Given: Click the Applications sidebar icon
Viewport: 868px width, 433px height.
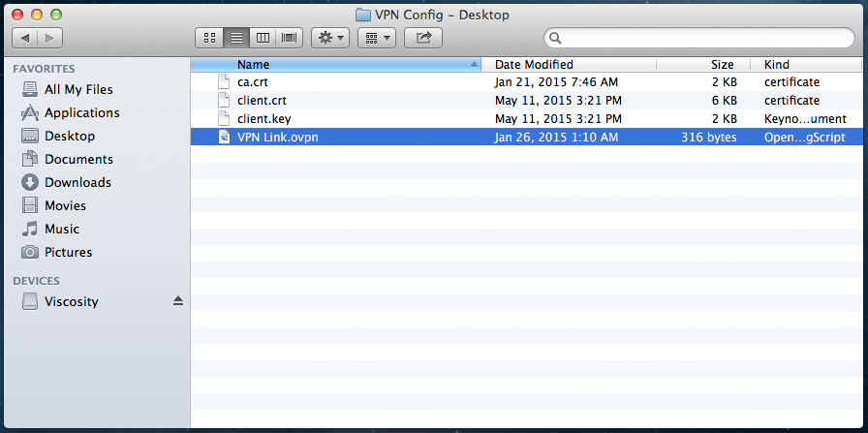Looking at the screenshot, I should point(30,112).
